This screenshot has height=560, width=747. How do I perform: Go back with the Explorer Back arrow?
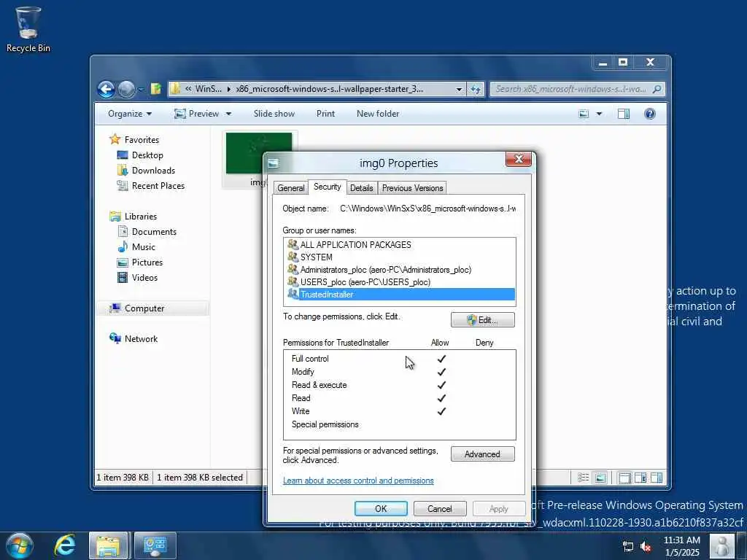pos(106,89)
